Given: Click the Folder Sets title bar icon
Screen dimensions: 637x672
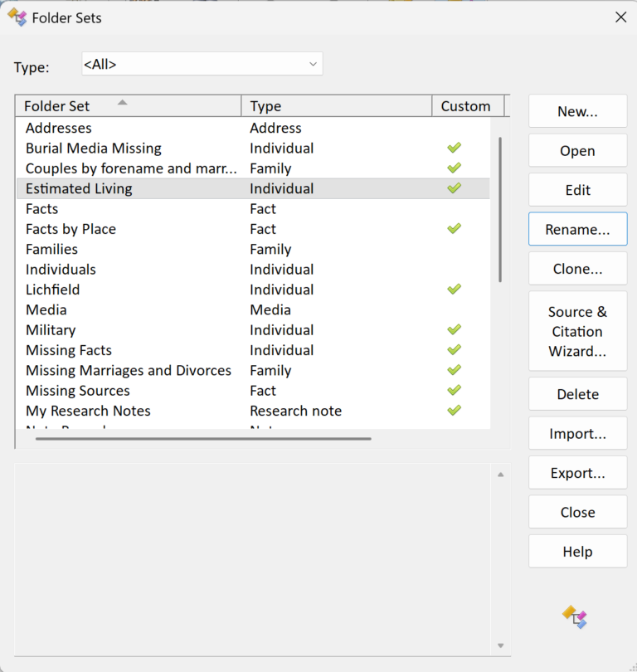Looking at the screenshot, I should coord(17,17).
